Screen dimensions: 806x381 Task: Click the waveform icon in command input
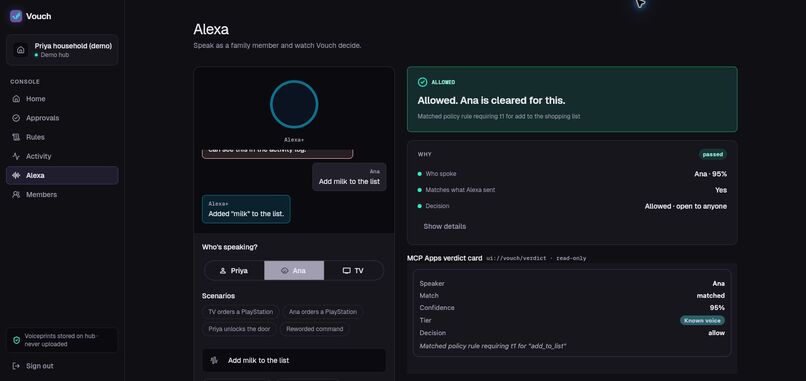click(214, 360)
